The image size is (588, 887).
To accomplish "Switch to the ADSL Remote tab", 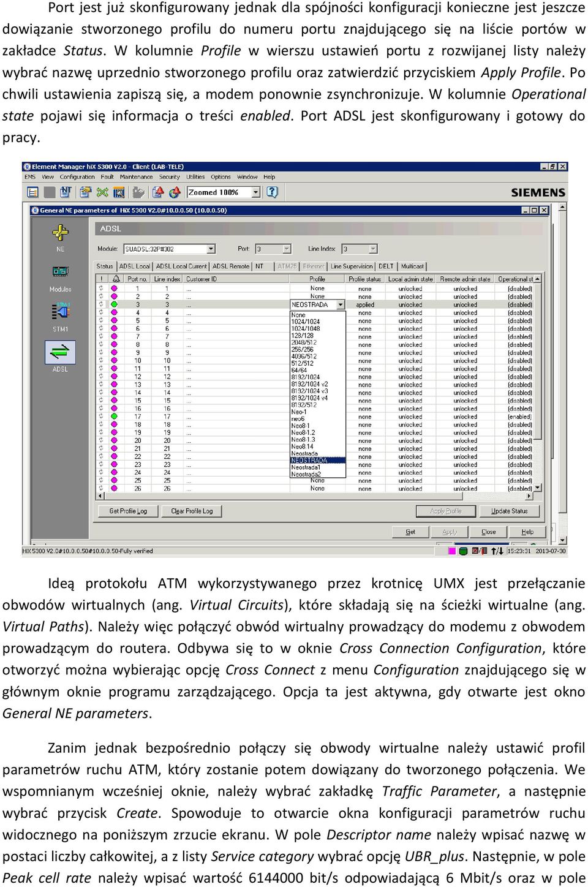I will point(231,266).
